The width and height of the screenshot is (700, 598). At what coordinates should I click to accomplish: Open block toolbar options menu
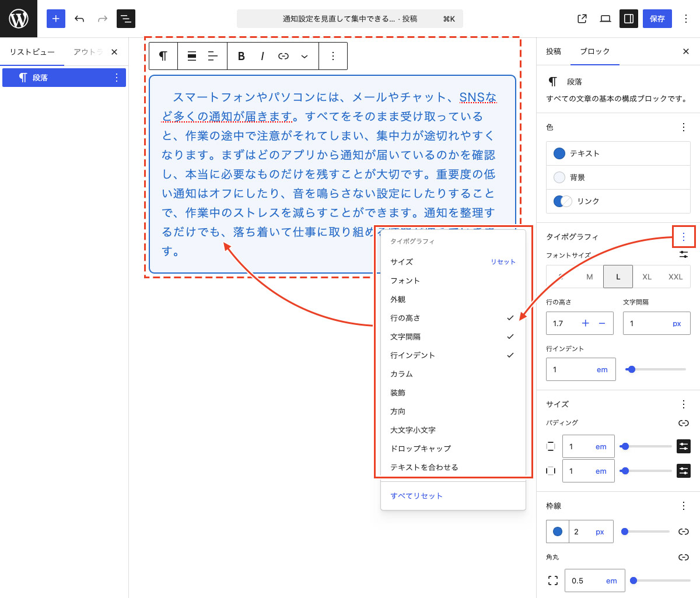pyautogui.click(x=333, y=56)
